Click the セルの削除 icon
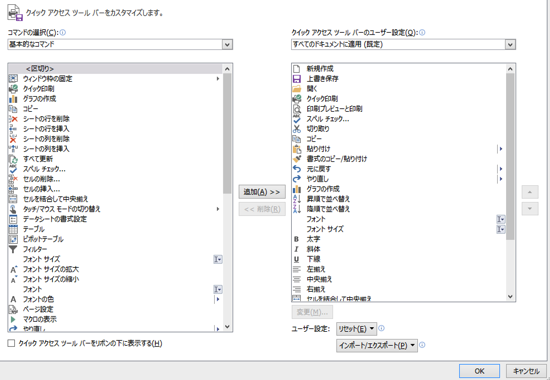 (x=13, y=179)
